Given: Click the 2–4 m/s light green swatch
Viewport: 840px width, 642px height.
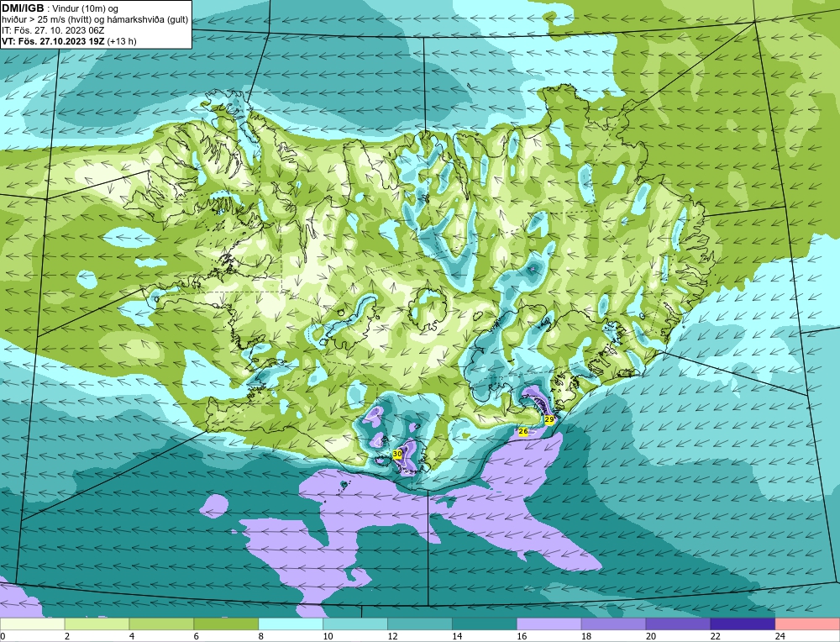Looking at the screenshot, I should [97, 624].
